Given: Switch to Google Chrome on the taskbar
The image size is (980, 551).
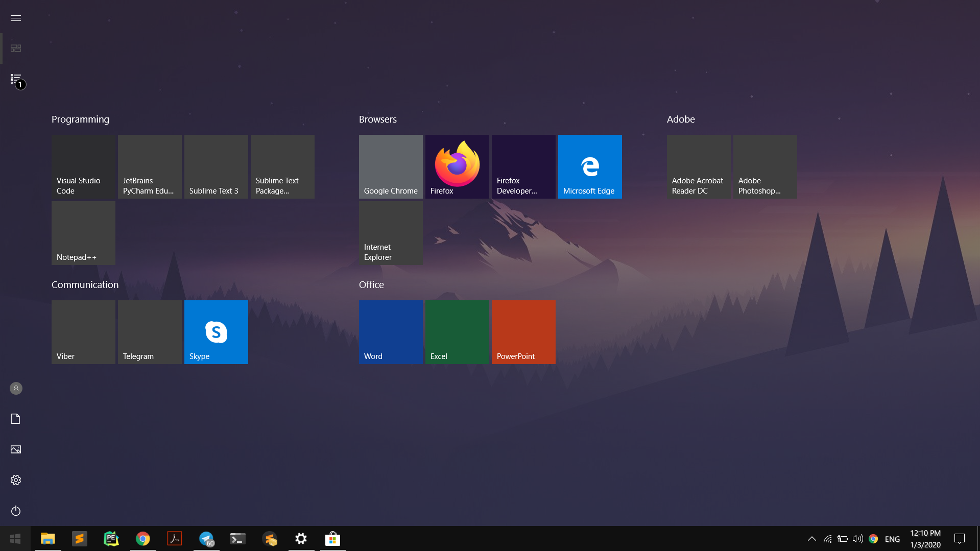Looking at the screenshot, I should pos(143,539).
